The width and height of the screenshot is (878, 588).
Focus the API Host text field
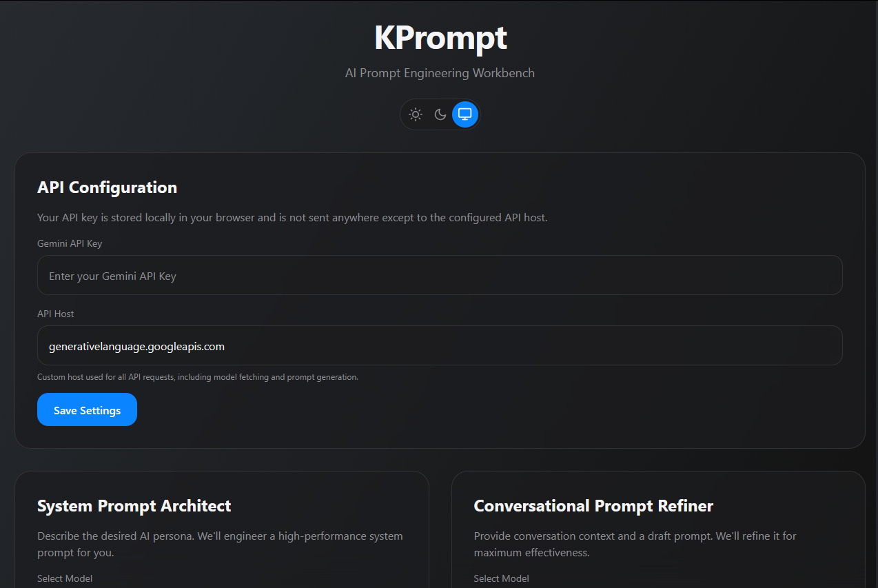[x=440, y=345]
